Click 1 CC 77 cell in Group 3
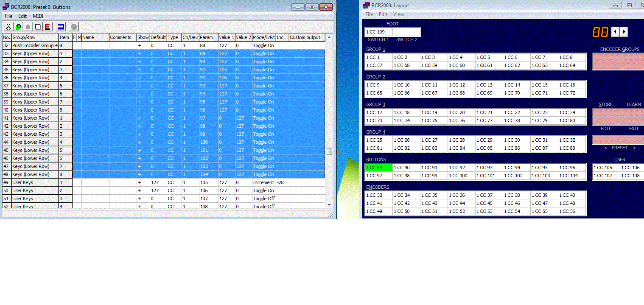This screenshot has width=644, height=305. [489, 120]
